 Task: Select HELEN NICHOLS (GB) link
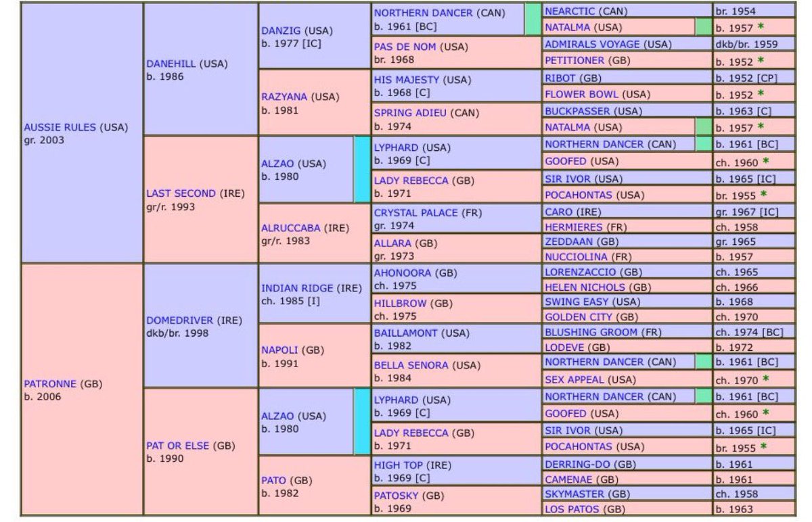pyautogui.click(x=597, y=287)
